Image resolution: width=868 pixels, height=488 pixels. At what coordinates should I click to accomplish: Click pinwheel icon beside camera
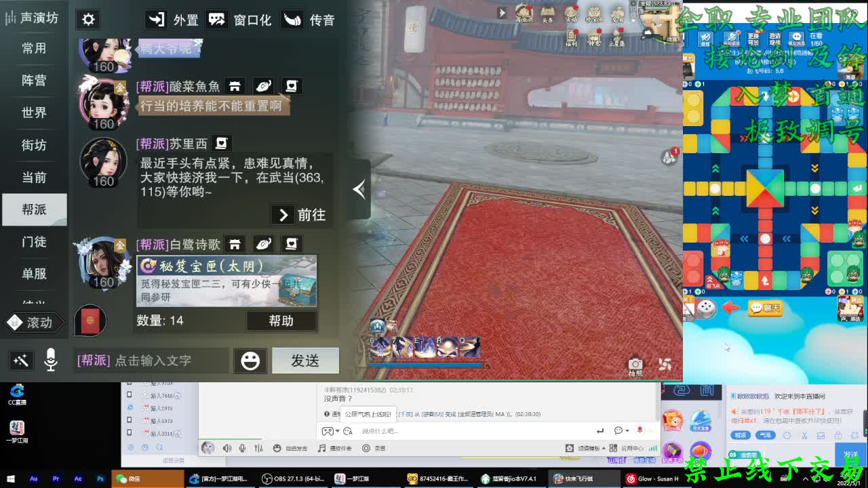pos(665,364)
